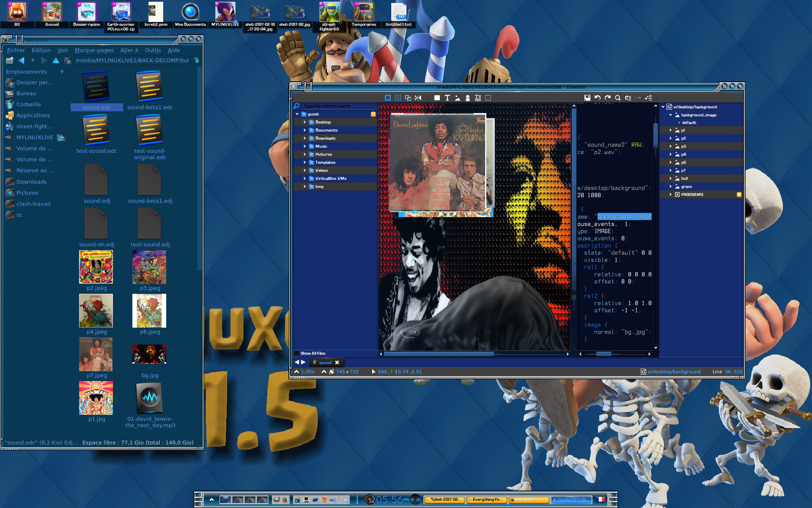Screen dimensions: 812x508
Task: Open Corbeille in the places sidebar
Action: (x=29, y=104)
